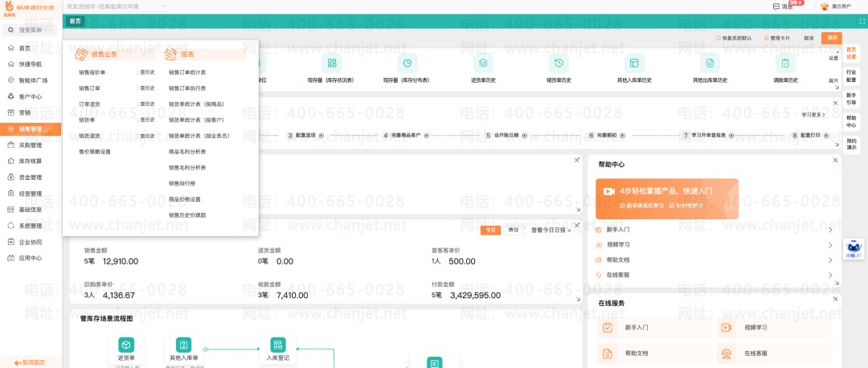
Task: Close the sales summary card
Action: pos(577,225)
